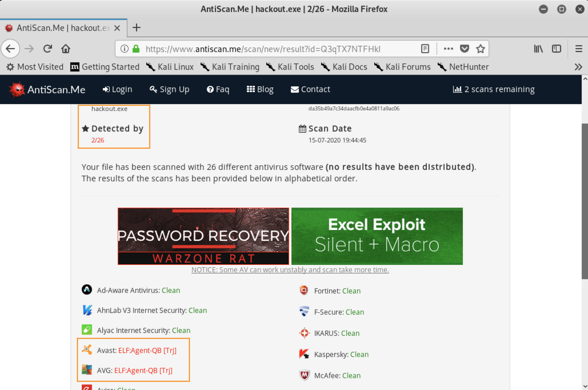Open the Login page

click(x=117, y=89)
